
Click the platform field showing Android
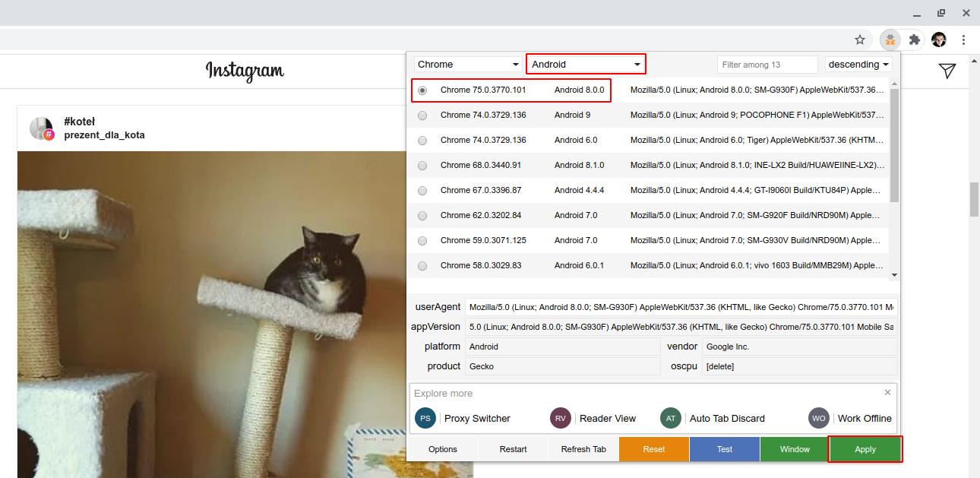pyautogui.click(x=563, y=347)
